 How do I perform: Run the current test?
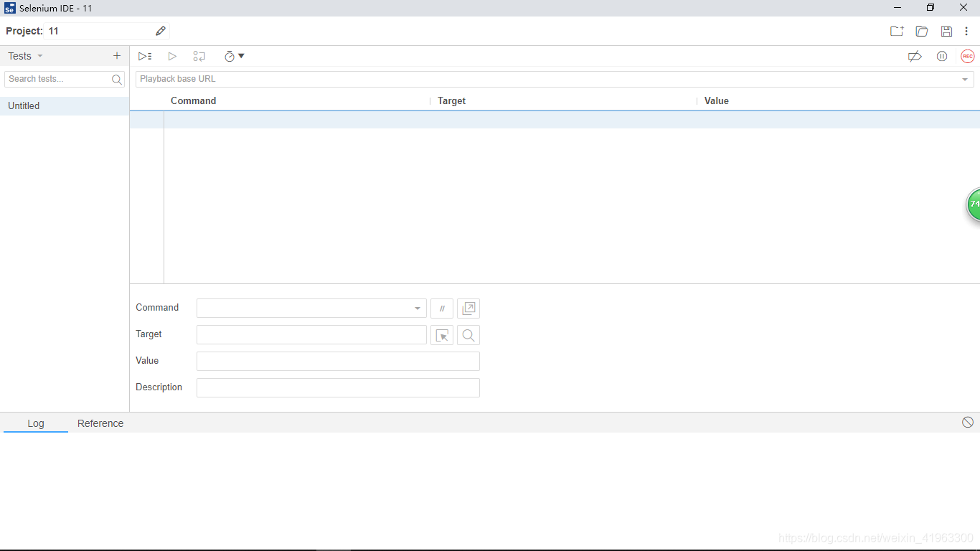[x=172, y=56]
